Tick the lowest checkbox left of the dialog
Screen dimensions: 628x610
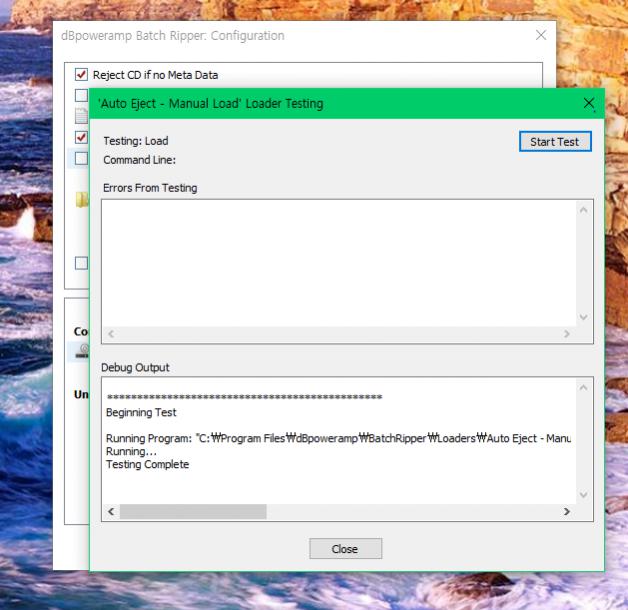pos(82,263)
